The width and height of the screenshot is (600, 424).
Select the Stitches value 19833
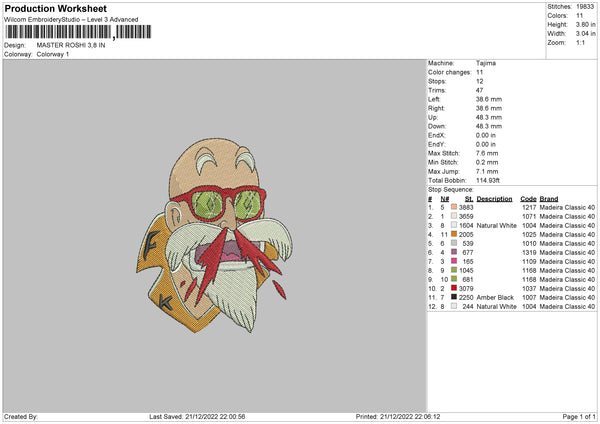click(585, 7)
